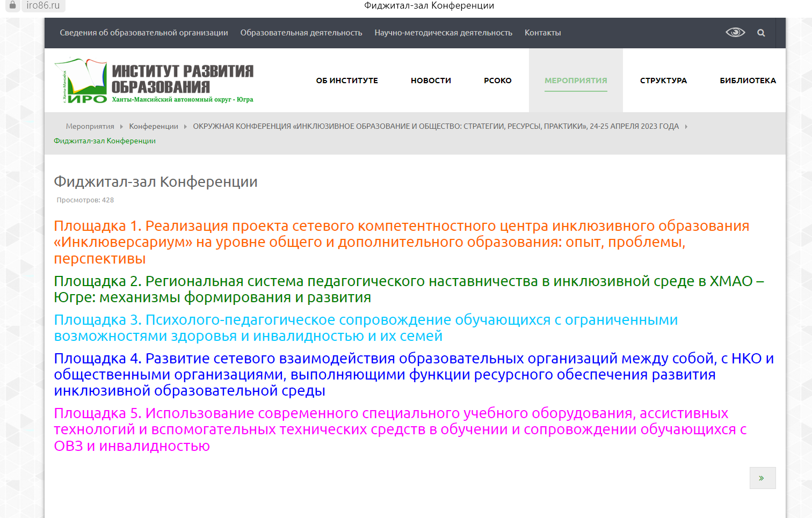Open Площадка 3 light-blue link
Screen dimensions: 812x518
[366, 327]
